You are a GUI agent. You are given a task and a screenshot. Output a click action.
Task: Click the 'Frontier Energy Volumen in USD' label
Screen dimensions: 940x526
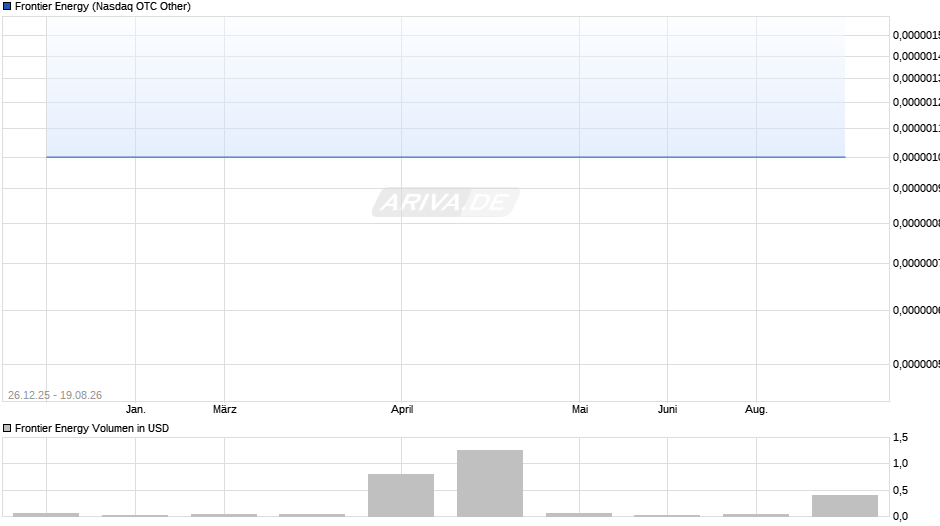(92, 428)
